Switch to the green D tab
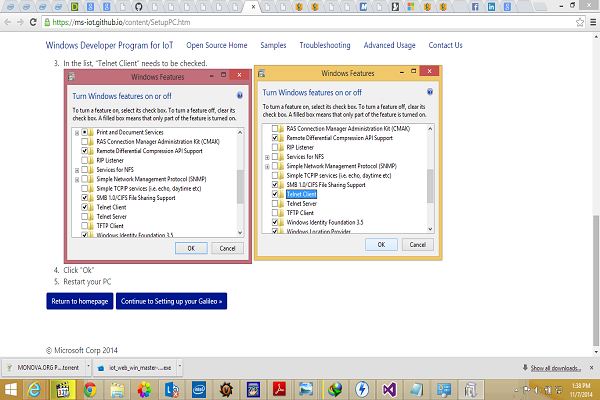600x400 pixels. point(74,7)
